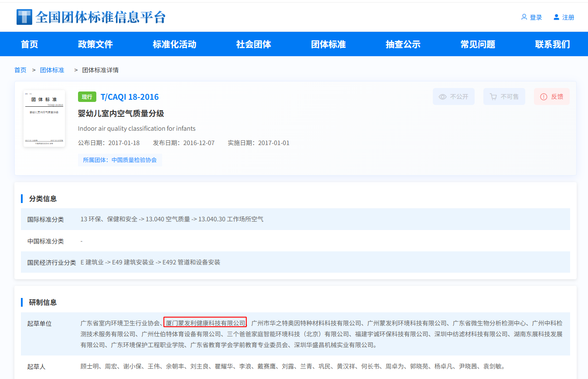Open the standard cover thumbnail
This screenshot has width=588, height=379.
[44, 118]
